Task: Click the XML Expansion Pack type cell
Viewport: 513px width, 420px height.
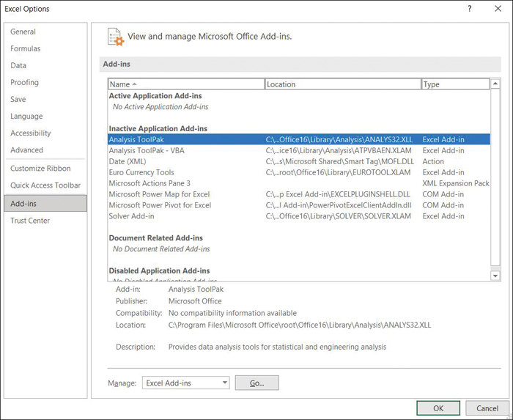Action: pos(456,183)
